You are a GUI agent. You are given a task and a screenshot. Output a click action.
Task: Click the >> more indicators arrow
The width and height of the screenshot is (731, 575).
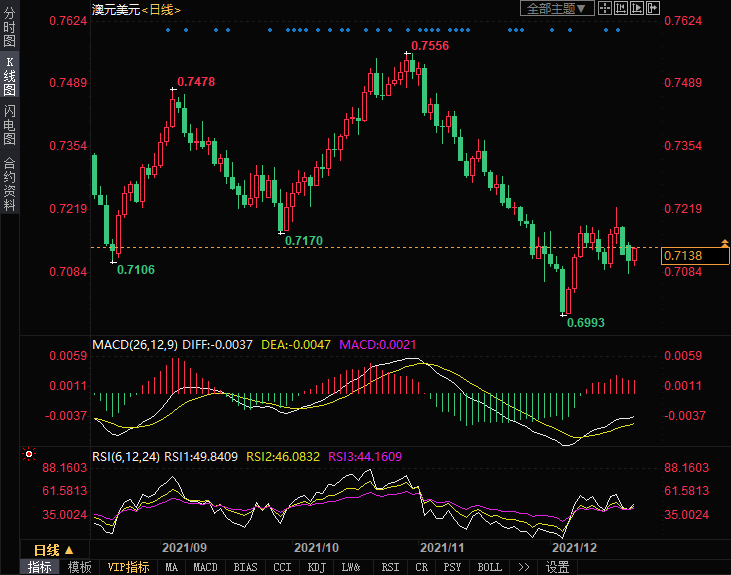523,567
